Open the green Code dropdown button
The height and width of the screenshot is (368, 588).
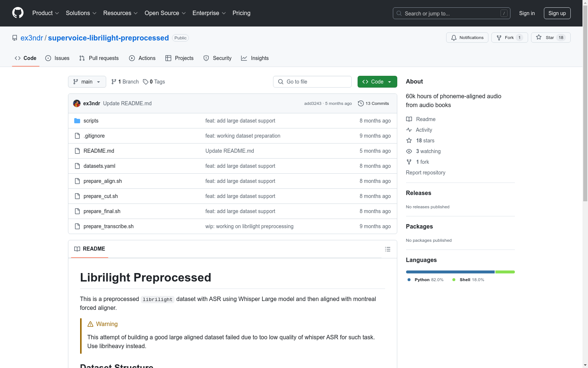377,82
